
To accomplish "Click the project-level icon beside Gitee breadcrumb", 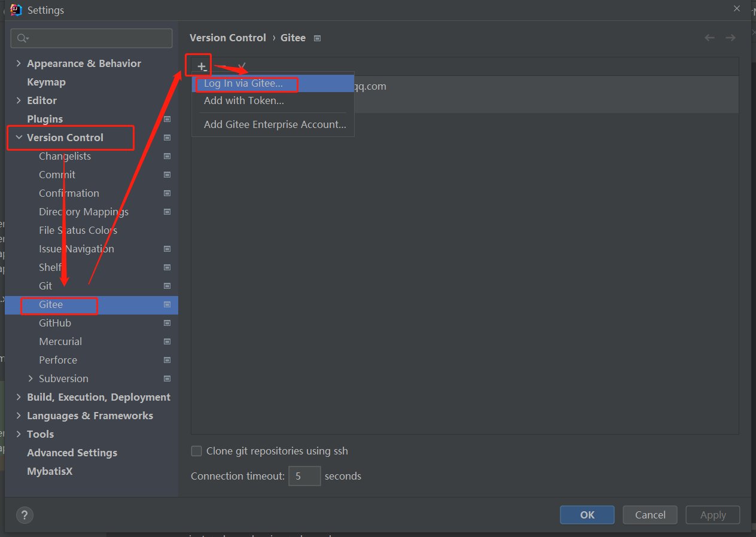I will [318, 38].
